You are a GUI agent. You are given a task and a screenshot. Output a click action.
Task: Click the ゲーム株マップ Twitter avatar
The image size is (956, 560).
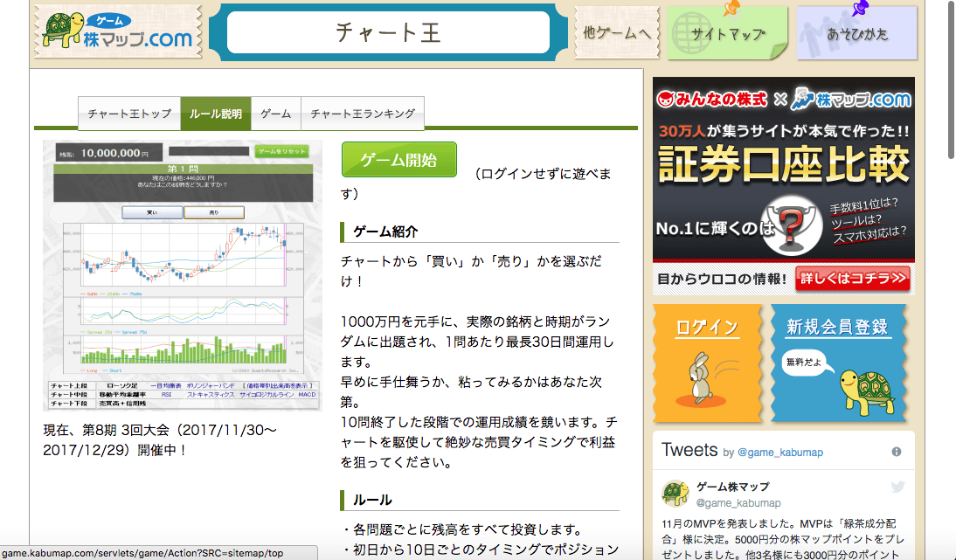pos(675,494)
